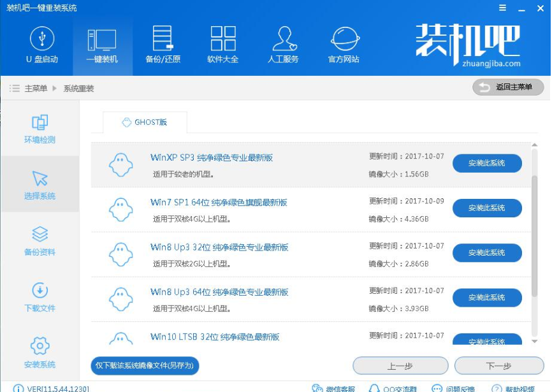Click the ghost icon for Win7 SP1 64位
This screenshot has width=552, height=392.
point(120,210)
